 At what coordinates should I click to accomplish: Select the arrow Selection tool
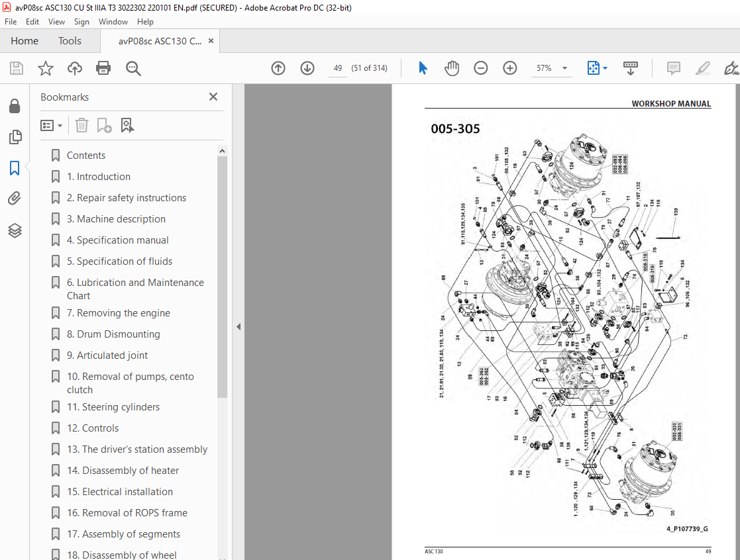point(423,68)
